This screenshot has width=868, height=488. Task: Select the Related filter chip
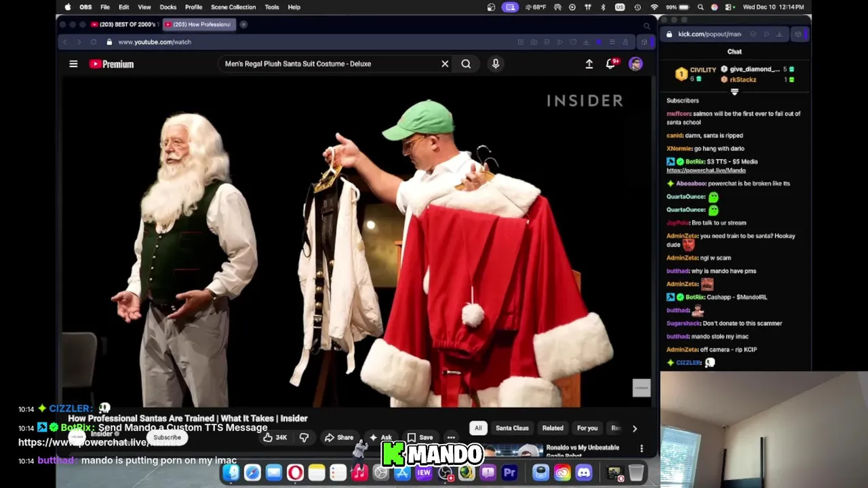tap(553, 428)
